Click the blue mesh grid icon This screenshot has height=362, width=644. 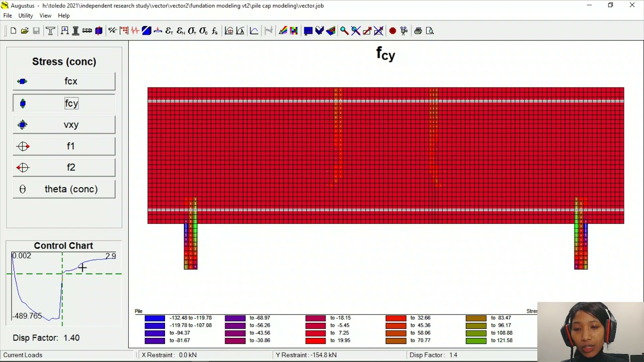(x=308, y=31)
